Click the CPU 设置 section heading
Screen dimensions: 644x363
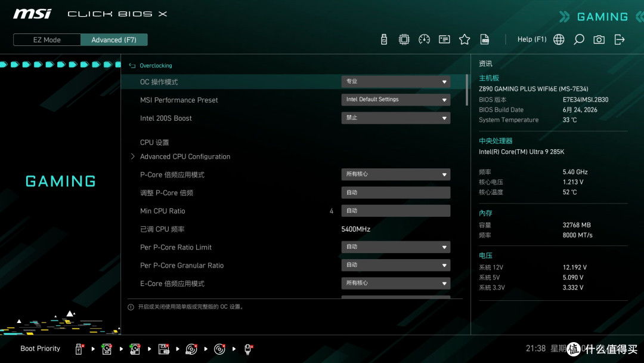[154, 142]
